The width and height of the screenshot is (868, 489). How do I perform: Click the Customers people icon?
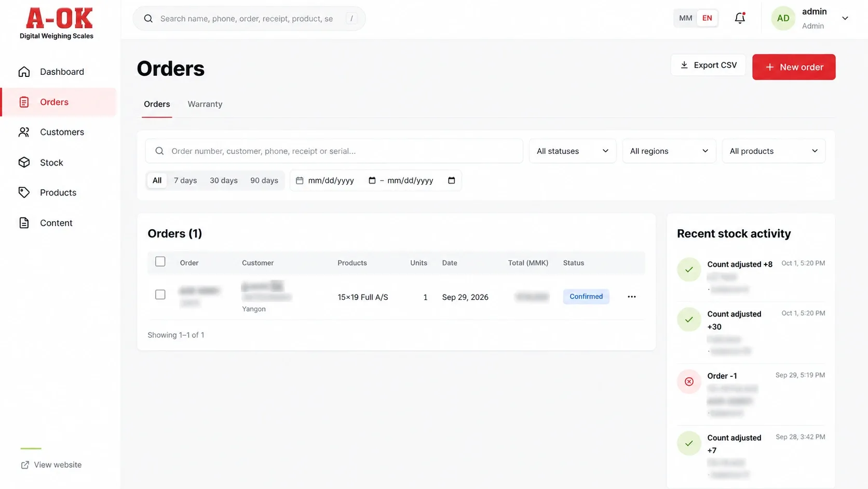point(24,132)
